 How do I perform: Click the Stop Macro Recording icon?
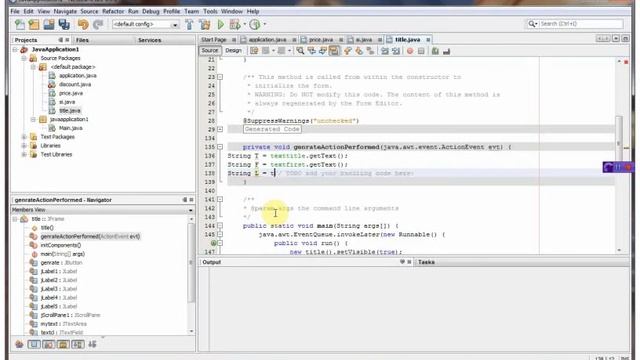(x=421, y=51)
